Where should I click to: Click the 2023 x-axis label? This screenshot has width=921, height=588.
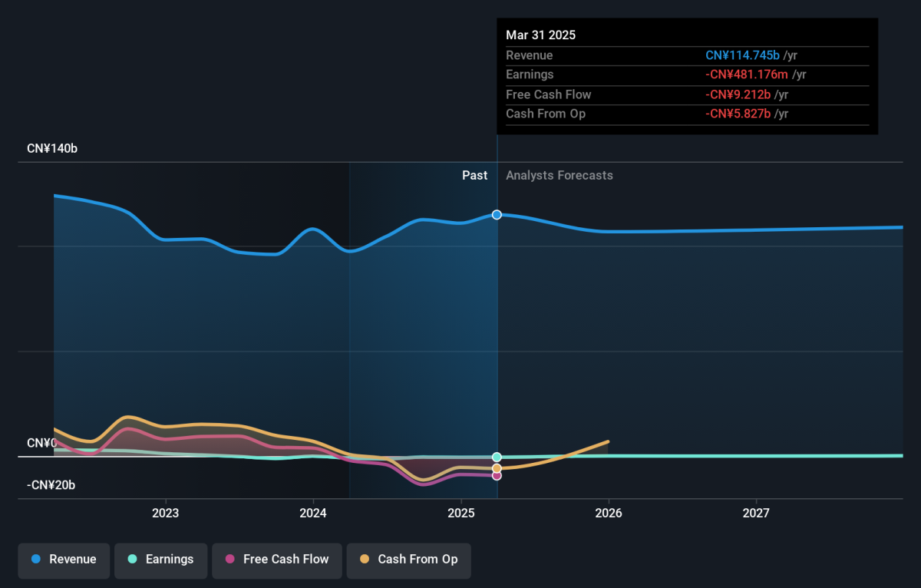pyautogui.click(x=166, y=513)
